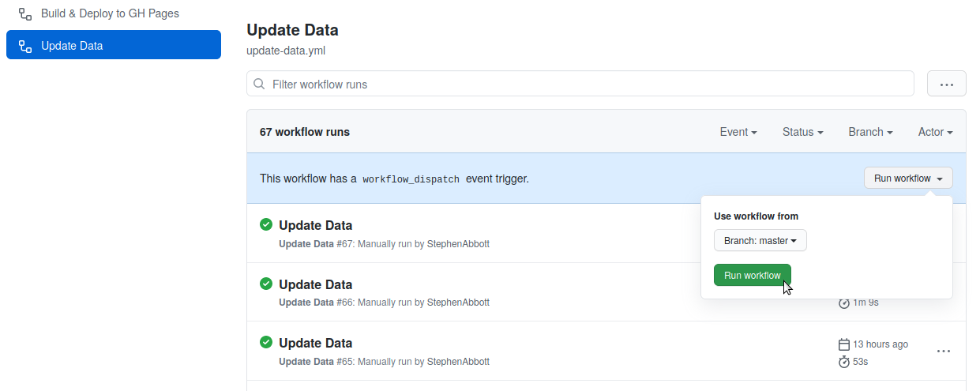Click stopwatch icon next to 1m 9s

[x=843, y=303]
